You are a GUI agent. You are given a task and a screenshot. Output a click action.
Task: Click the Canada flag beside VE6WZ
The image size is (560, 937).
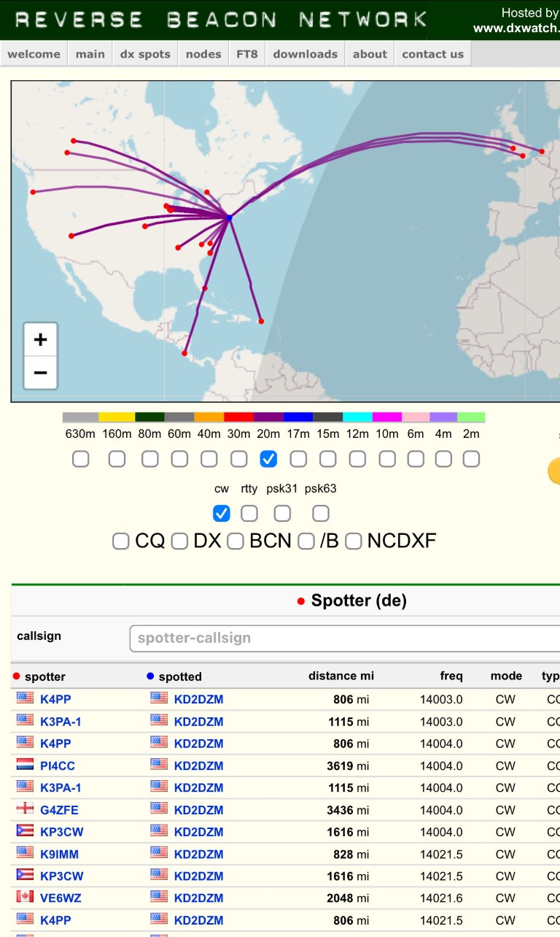click(x=25, y=898)
